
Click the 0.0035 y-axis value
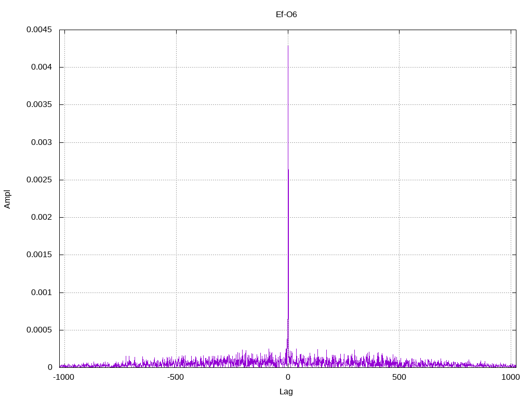pyautogui.click(x=39, y=104)
